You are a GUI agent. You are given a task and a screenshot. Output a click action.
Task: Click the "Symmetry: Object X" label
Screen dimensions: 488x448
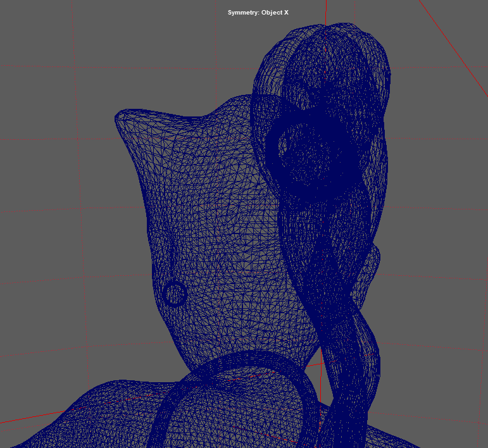[258, 13]
